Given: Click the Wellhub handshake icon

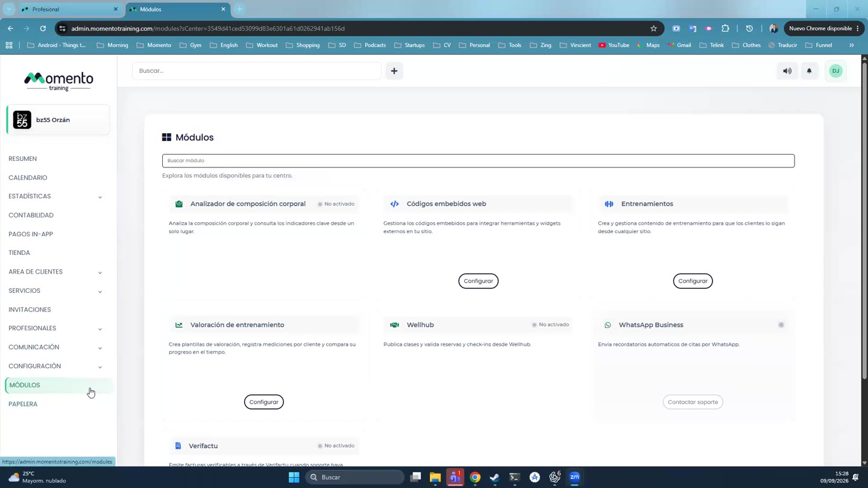Looking at the screenshot, I should pos(394,325).
